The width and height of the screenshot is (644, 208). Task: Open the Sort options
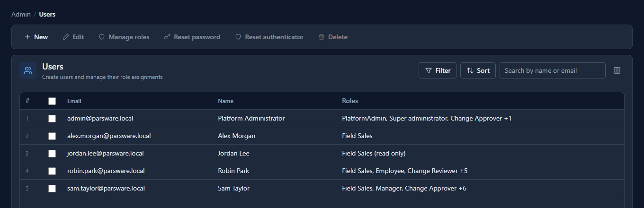[x=478, y=70]
